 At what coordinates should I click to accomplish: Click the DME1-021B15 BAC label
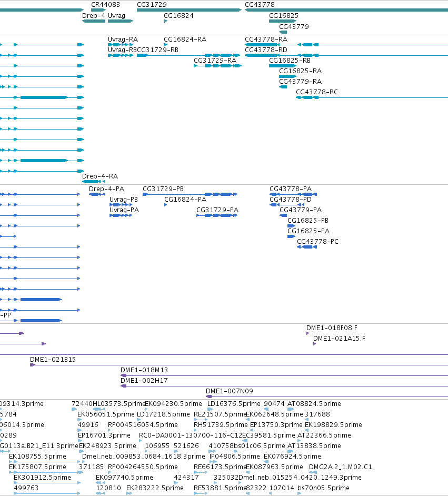53,360
